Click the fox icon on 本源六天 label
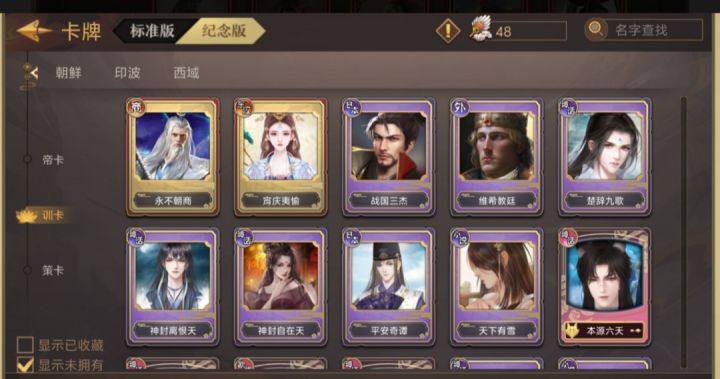 tap(571, 330)
